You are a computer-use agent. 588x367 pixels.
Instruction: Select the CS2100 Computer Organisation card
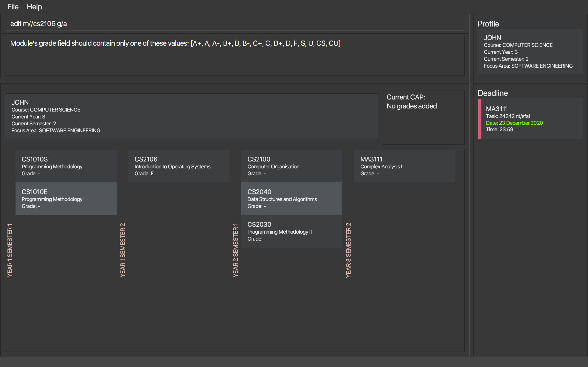point(292,166)
